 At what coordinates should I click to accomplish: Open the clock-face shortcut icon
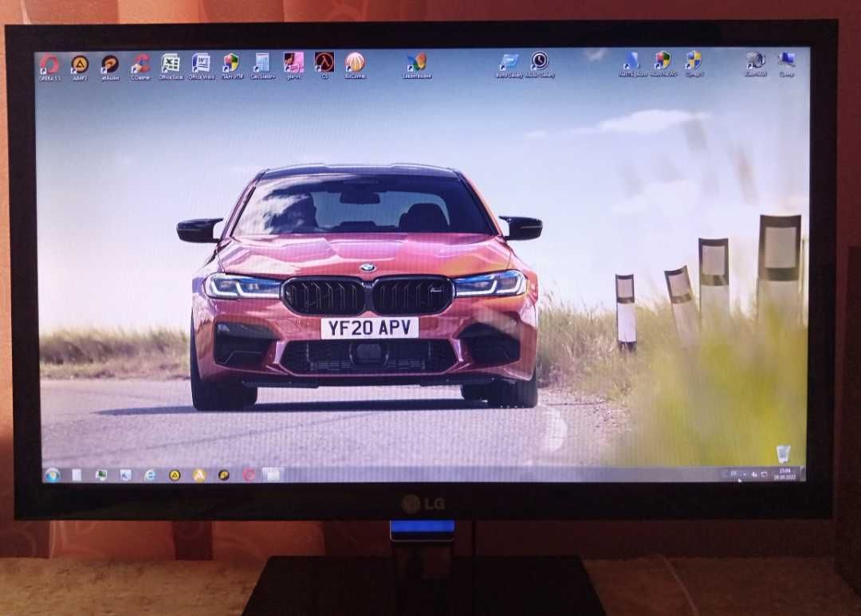[x=540, y=65]
